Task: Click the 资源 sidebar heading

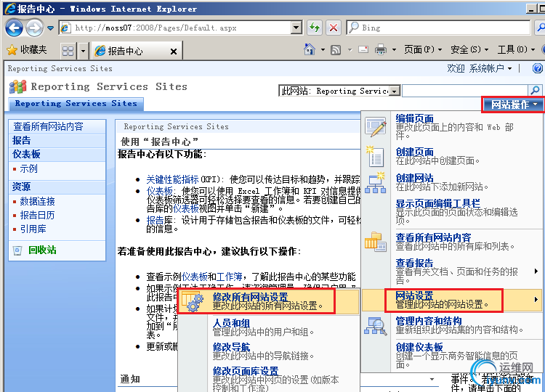Action: coord(22,187)
